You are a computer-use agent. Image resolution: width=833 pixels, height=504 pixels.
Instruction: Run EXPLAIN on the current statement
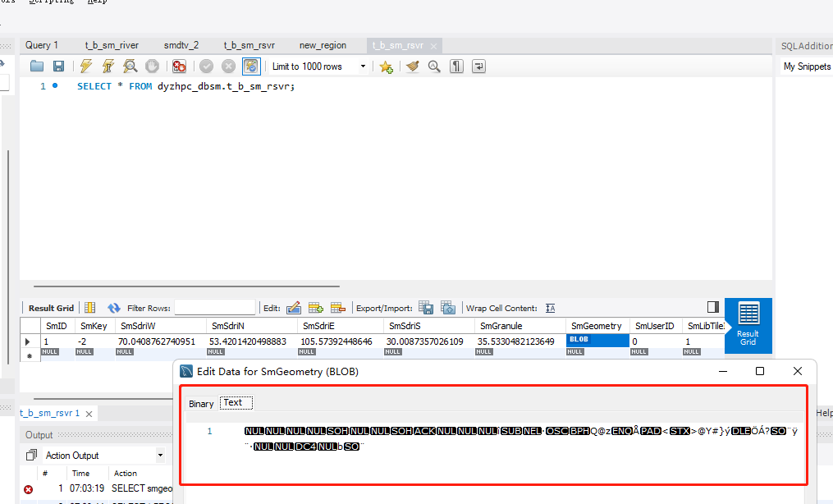click(x=130, y=66)
